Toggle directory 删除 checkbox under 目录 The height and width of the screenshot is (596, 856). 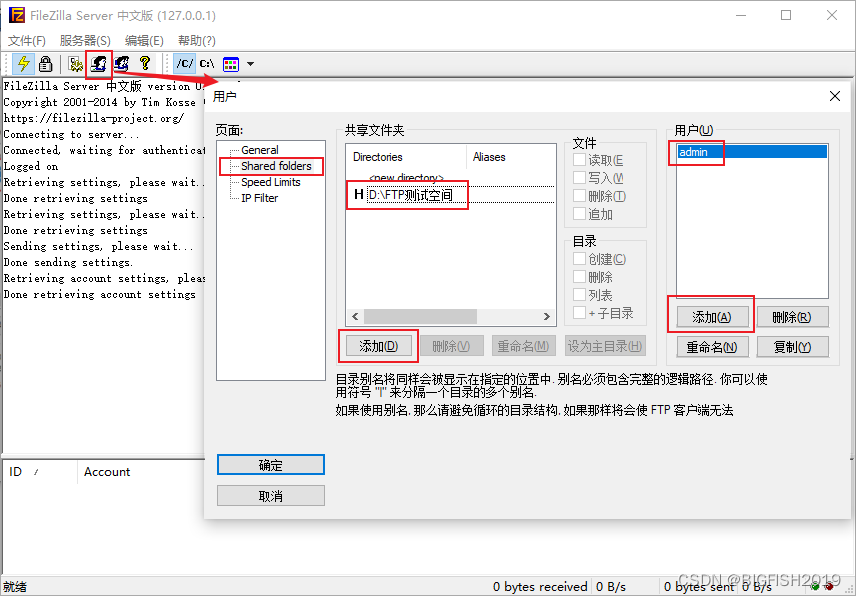click(x=579, y=277)
